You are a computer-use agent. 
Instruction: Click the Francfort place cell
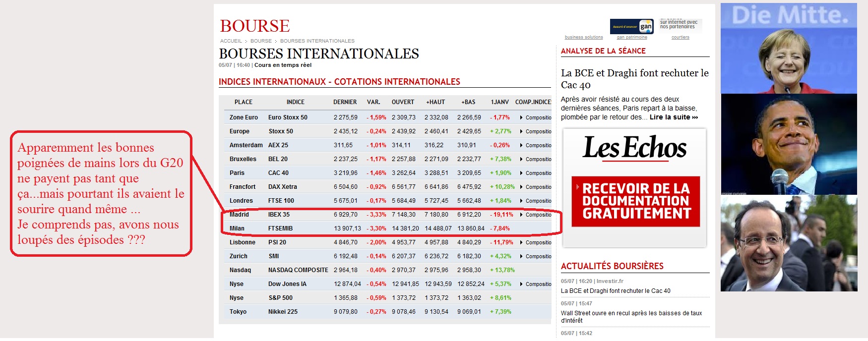coord(243,187)
